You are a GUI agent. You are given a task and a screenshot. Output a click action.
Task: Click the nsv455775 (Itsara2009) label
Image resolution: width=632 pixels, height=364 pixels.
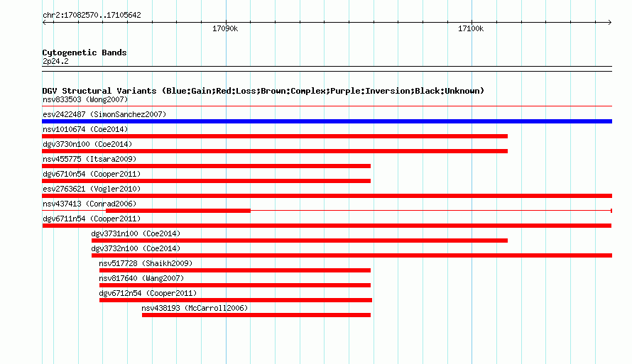89,159
